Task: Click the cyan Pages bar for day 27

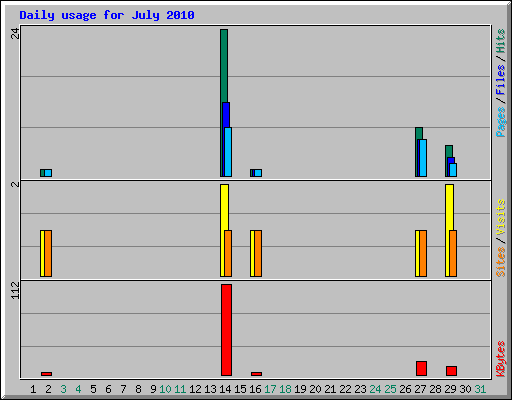Action: (423, 158)
